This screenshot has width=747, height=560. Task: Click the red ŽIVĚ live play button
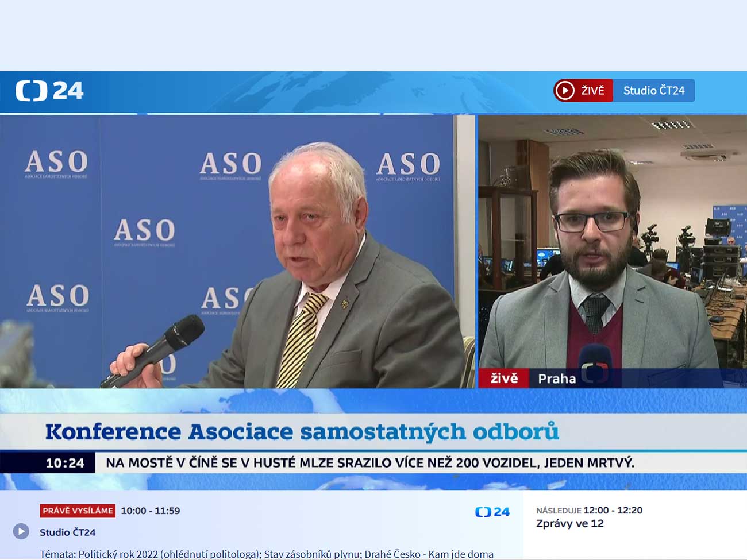[x=583, y=90]
